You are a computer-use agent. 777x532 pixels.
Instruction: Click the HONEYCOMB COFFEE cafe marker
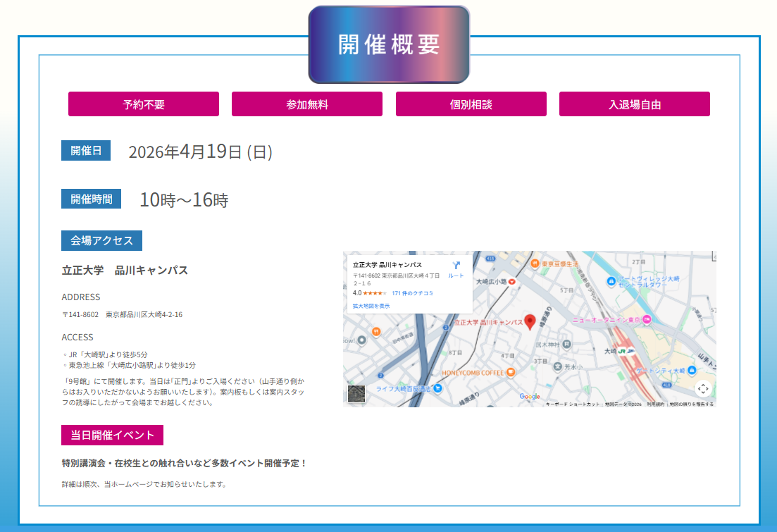click(x=511, y=372)
